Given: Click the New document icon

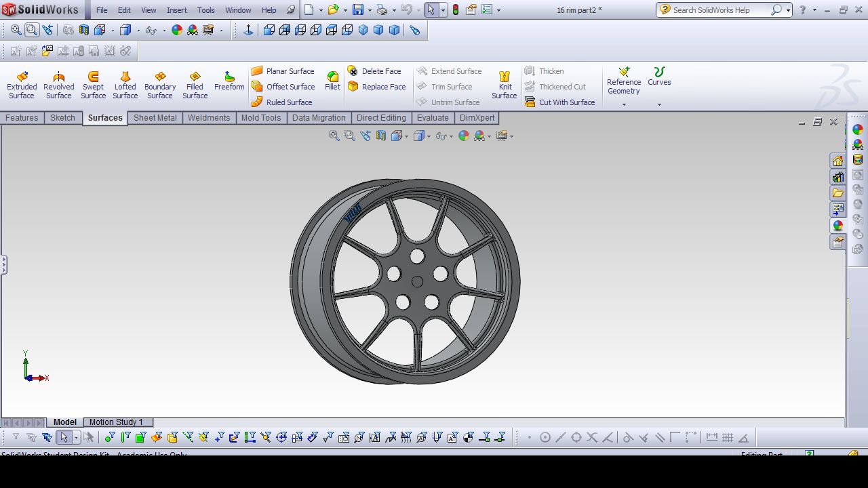Looking at the screenshot, I should point(309,9).
